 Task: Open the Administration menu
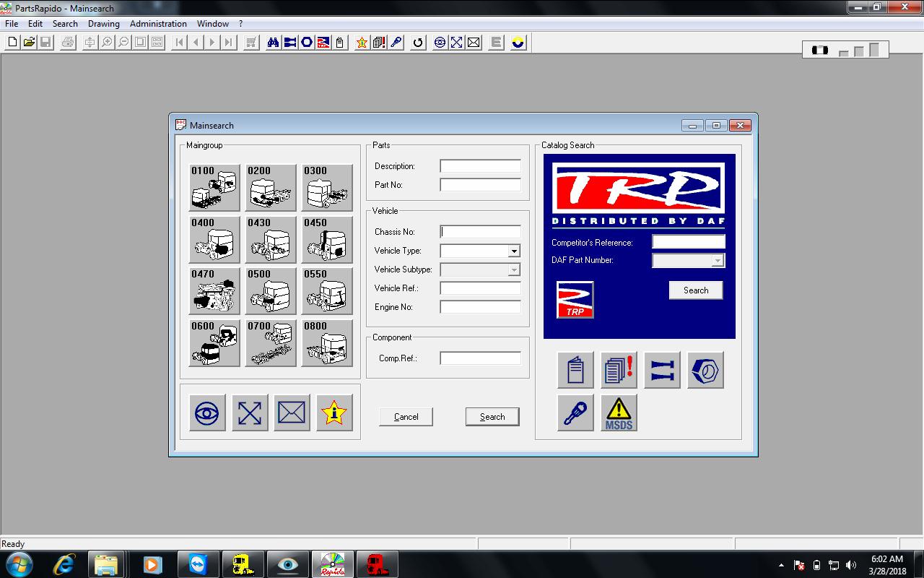[x=158, y=23]
